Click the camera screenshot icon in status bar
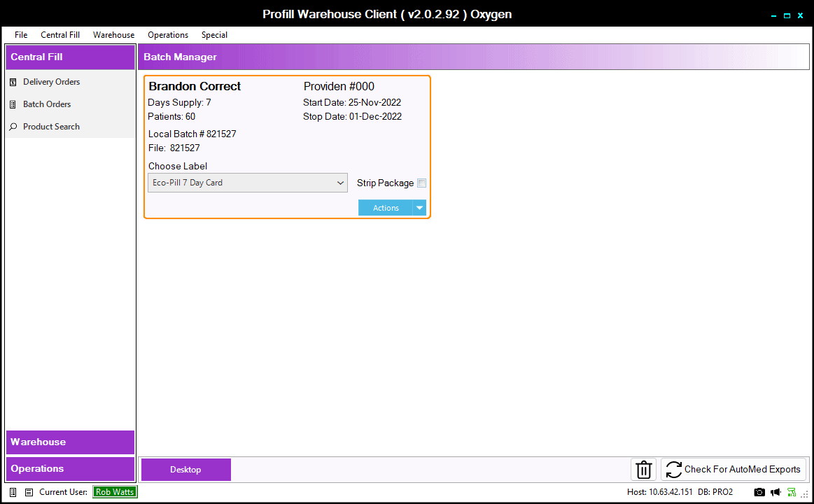 (x=759, y=492)
